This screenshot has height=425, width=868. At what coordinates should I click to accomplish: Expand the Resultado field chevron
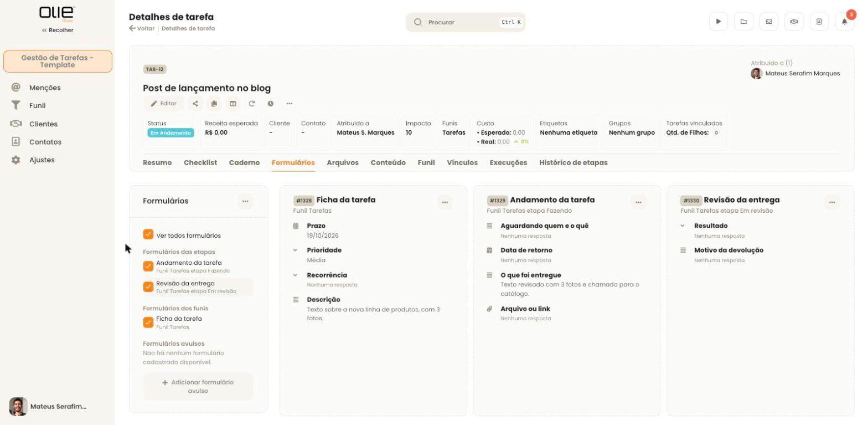click(x=683, y=226)
